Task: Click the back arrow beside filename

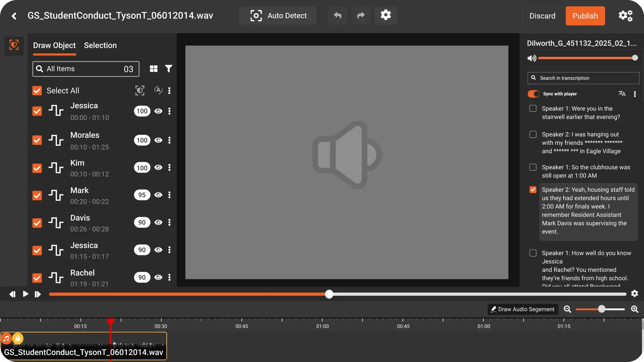Action: pyautogui.click(x=14, y=16)
